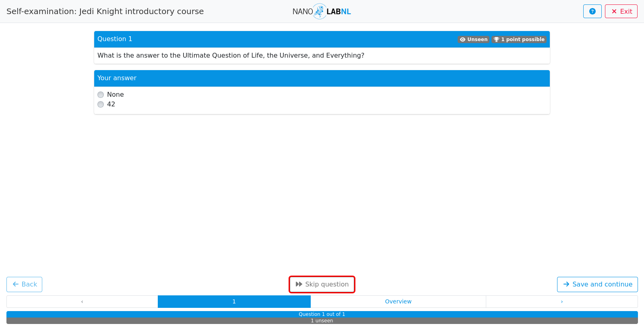The image size is (644, 328).
Task: Select the None answer radio button
Action: 101,95
